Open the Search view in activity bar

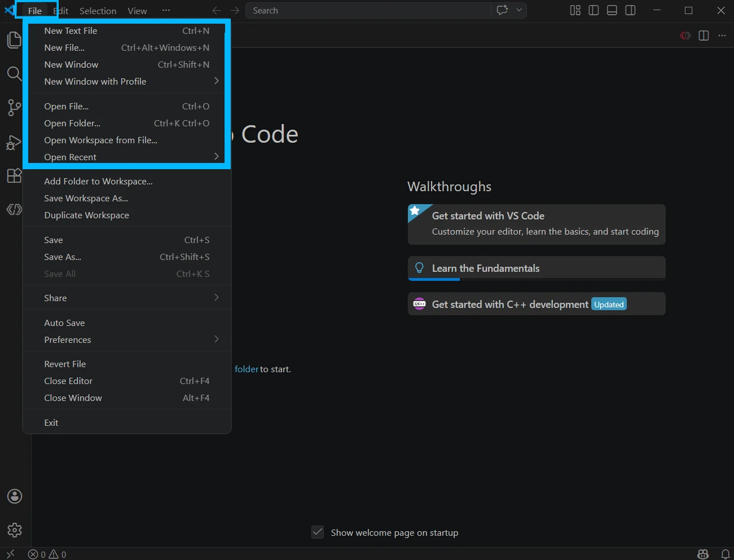coord(15,74)
